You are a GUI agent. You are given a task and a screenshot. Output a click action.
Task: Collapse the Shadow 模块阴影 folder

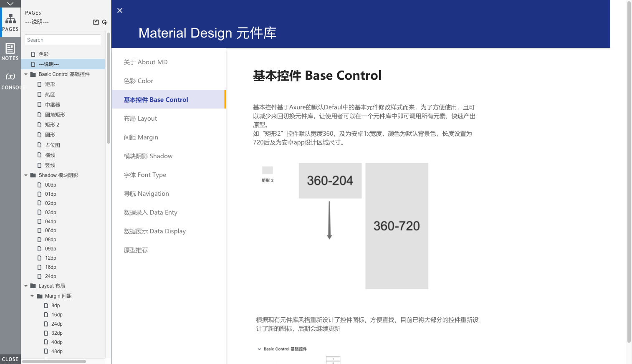click(26, 175)
